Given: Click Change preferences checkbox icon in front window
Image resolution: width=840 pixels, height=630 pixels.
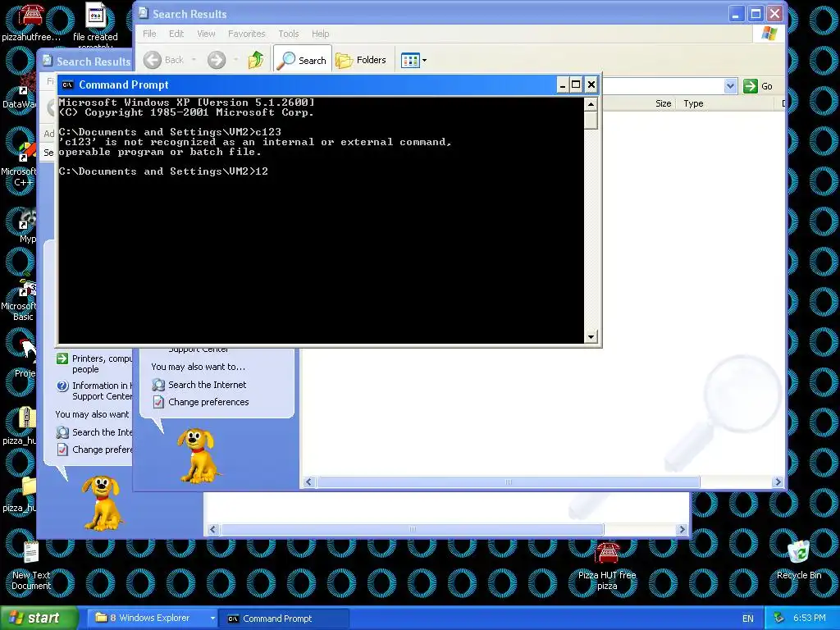Looking at the screenshot, I should [x=158, y=402].
